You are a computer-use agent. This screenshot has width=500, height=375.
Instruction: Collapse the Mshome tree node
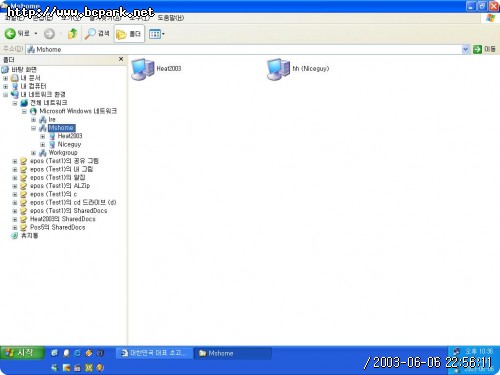33,128
